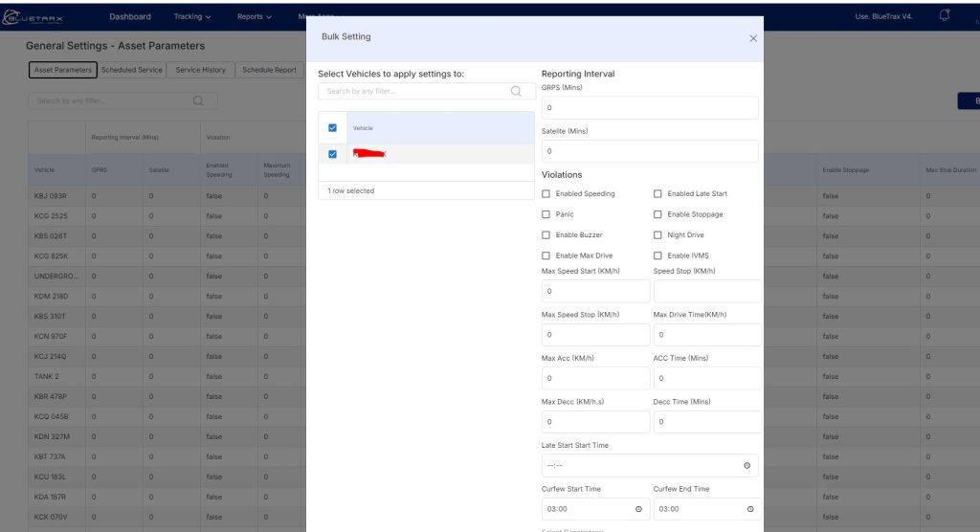980x532 pixels.
Task: Open clock picker for Curfew Start Time
Action: [x=638, y=509]
